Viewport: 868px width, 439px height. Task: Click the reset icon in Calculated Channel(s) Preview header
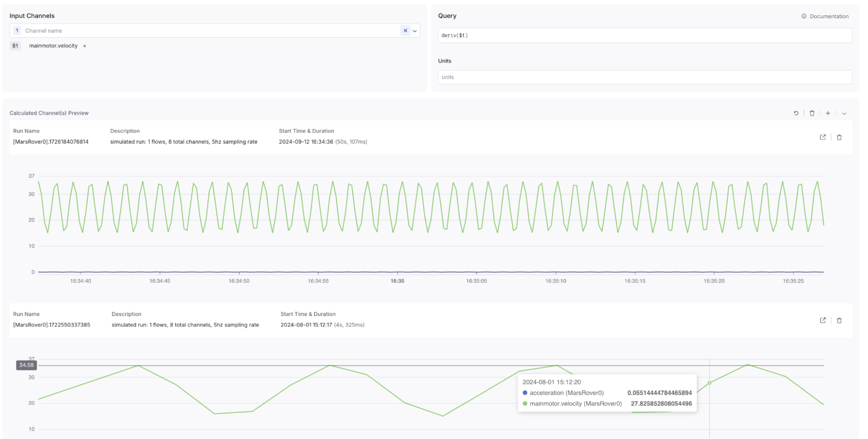coord(796,113)
